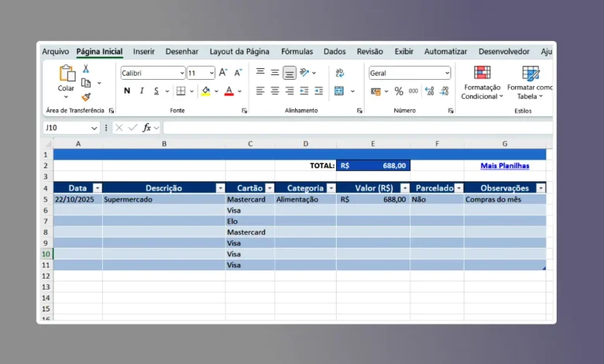Open the Revisão tab
604x364 pixels.
(370, 51)
